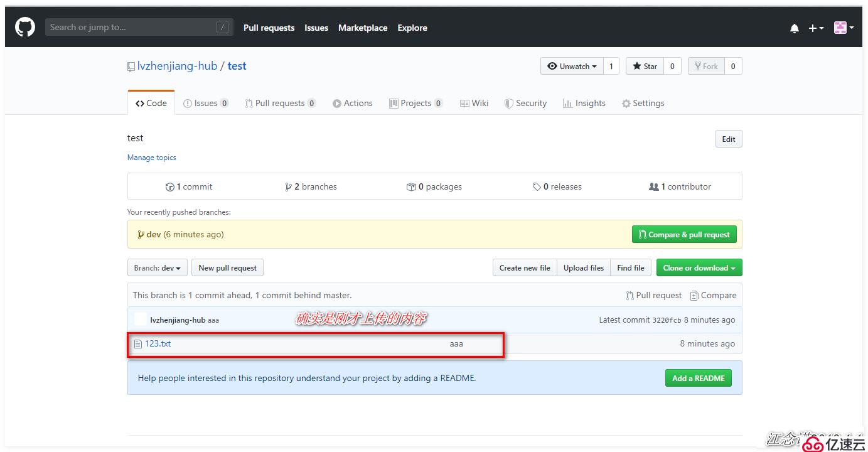Switch to the Insights tab
The height and width of the screenshot is (452, 868).
point(584,103)
